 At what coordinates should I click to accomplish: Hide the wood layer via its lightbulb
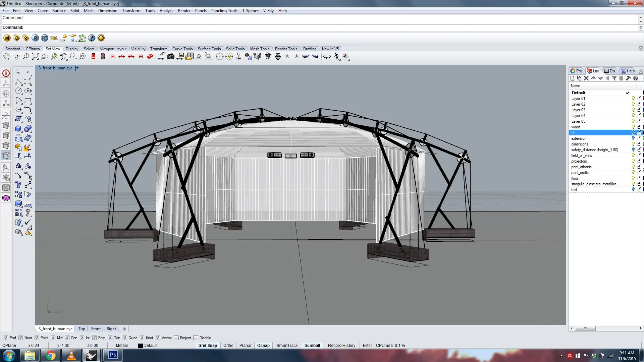click(633, 127)
